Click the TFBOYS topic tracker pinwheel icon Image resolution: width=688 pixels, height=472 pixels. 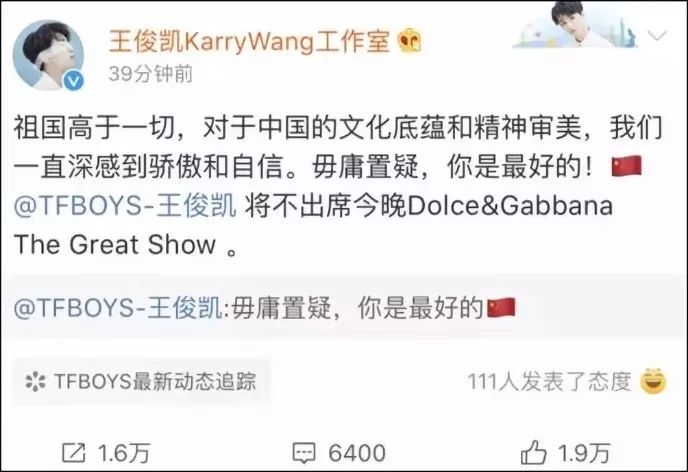click(x=35, y=381)
